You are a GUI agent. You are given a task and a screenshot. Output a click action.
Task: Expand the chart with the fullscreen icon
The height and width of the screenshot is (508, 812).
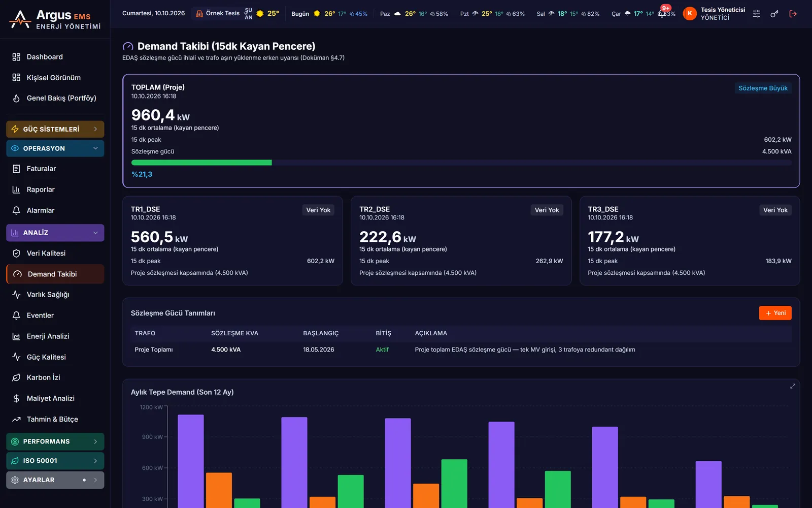tap(793, 386)
